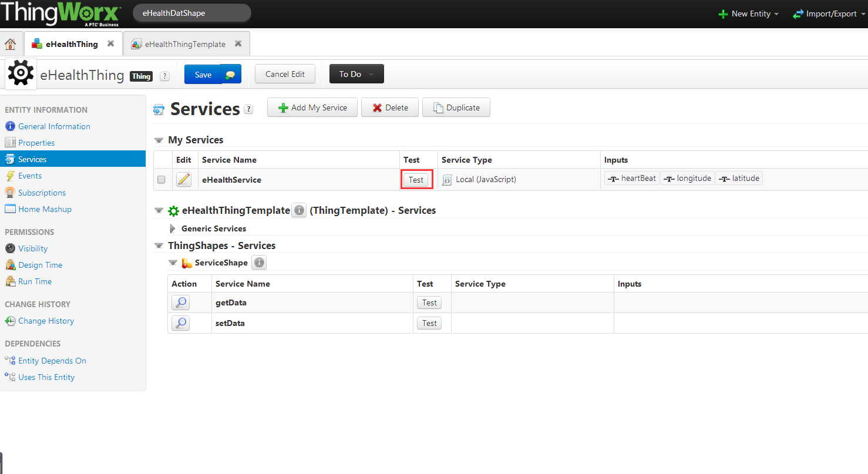Viewport: 868px width, 474px height.
Task: Collapse the ServiceShape group
Action: (173, 263)
